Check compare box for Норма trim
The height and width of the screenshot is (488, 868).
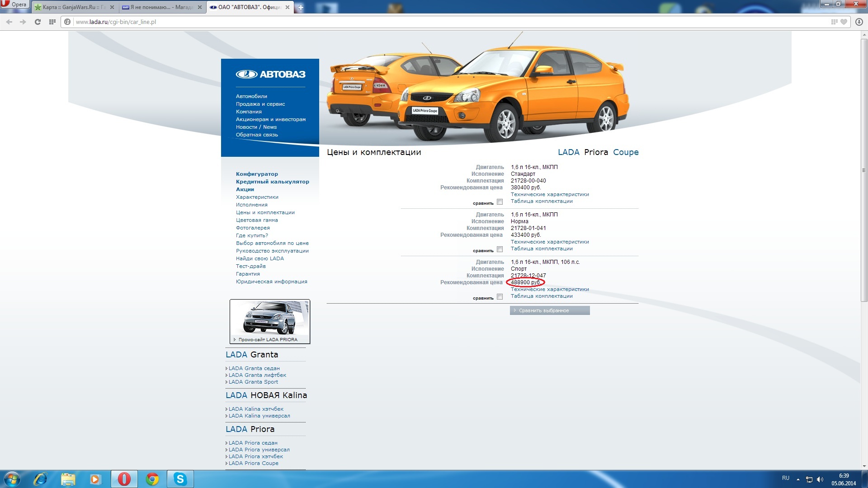(x=500, y=249)
